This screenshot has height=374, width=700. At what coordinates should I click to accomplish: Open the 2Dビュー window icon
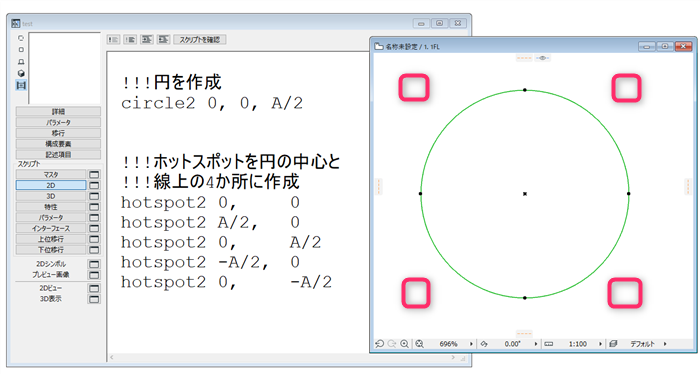(x=94, y=288)
